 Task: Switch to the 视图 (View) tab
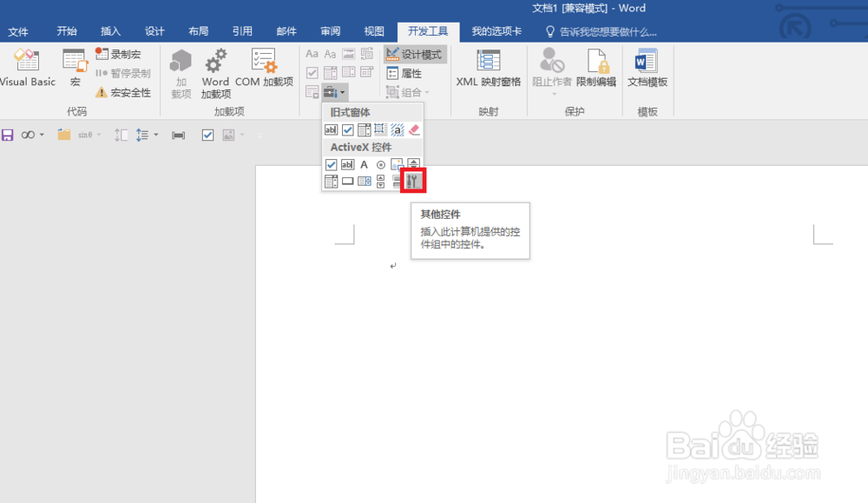click(x=374, y=31)
